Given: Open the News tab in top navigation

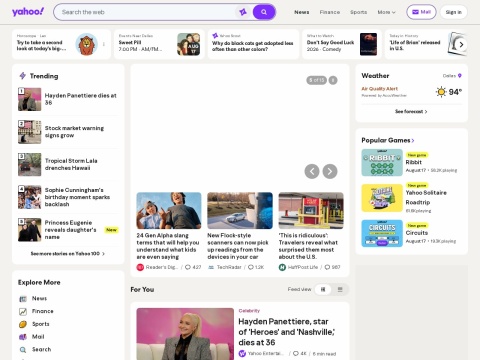Looking at the screenshot, I should pyautogui.click(x=302, y=12).
